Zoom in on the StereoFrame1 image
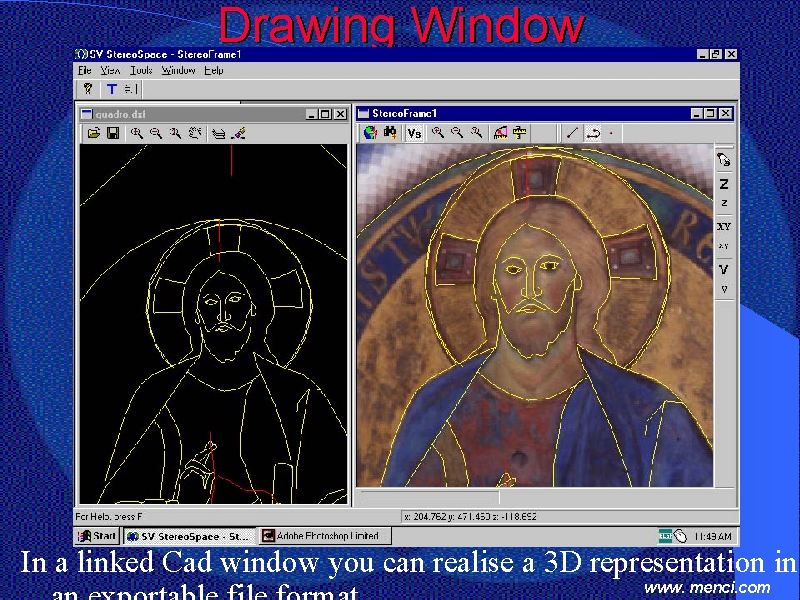The height and width of the screenshot is (600, 800). [x=437, y=133]
